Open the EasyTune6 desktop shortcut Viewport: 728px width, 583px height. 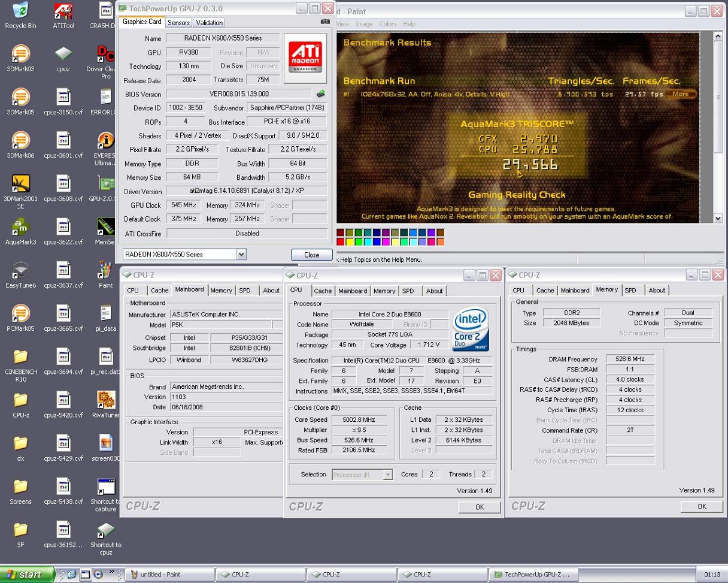point(20,275)
